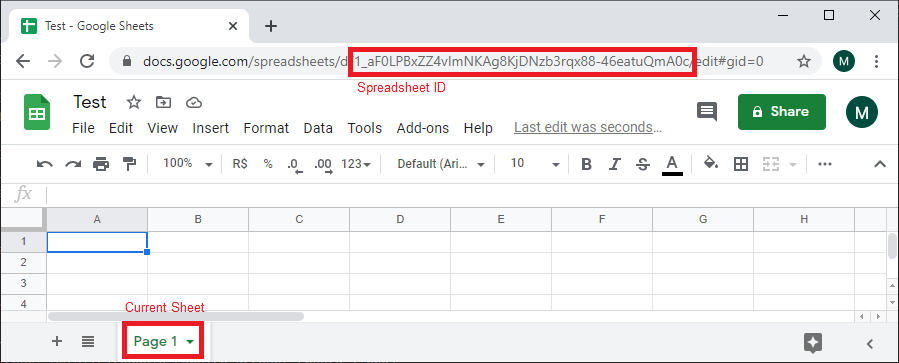This screenshot has height=363, width=899.
Task: Open Chrome profile avatar in address bar
Action: pos(843,61)
